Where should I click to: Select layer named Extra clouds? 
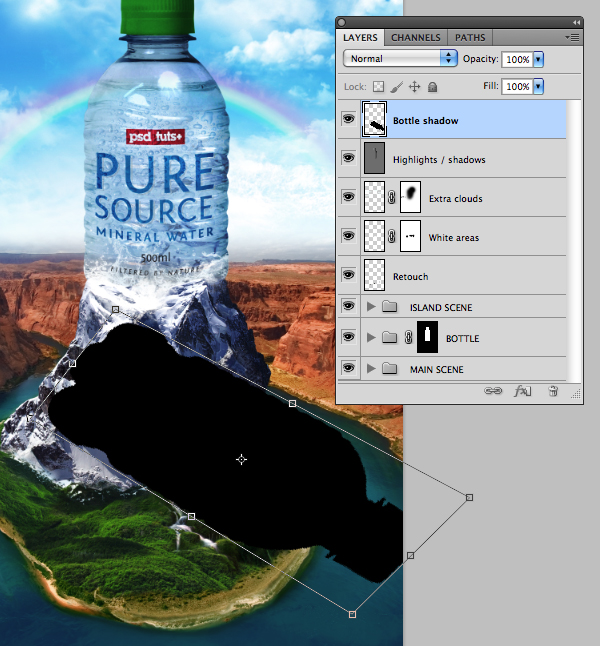coord(455,199)
